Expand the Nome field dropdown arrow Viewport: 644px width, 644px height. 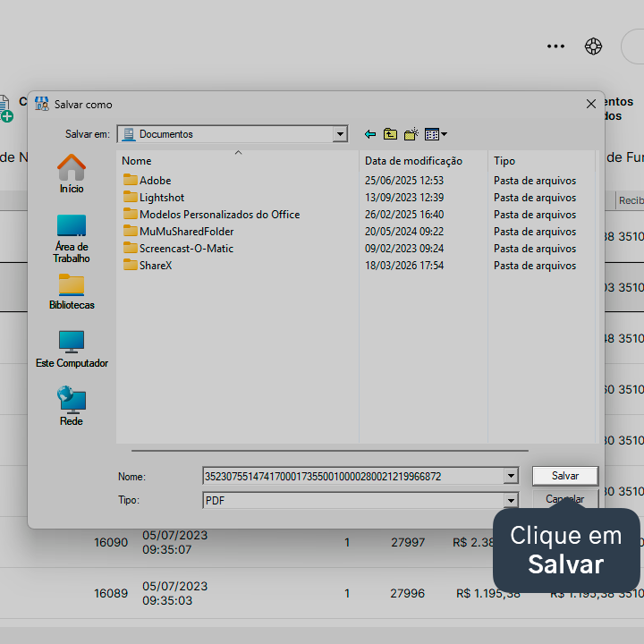(x=511, y=476)
